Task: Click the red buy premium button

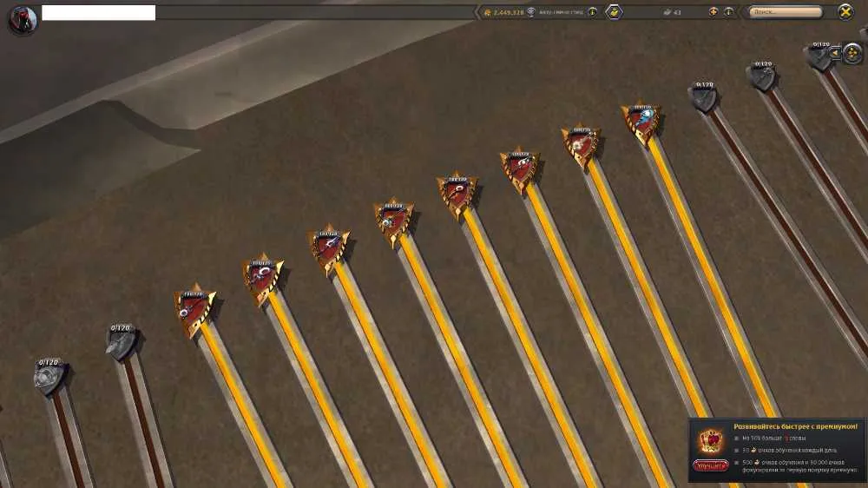Action: 711,465
